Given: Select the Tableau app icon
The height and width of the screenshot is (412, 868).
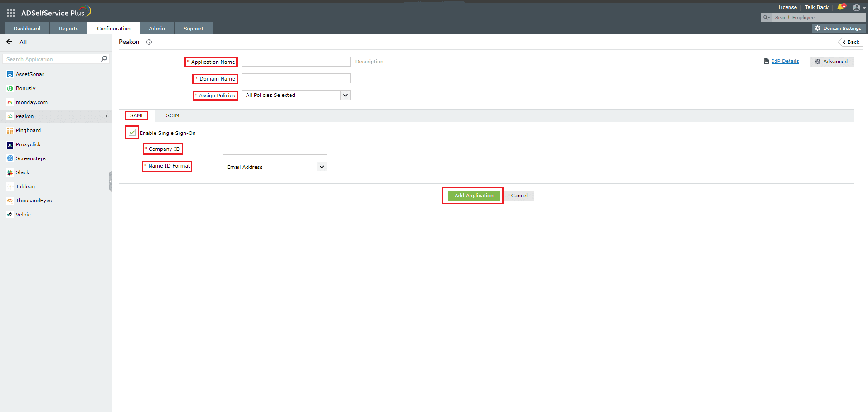Looking at the screenshot, I should coord(10,187).
